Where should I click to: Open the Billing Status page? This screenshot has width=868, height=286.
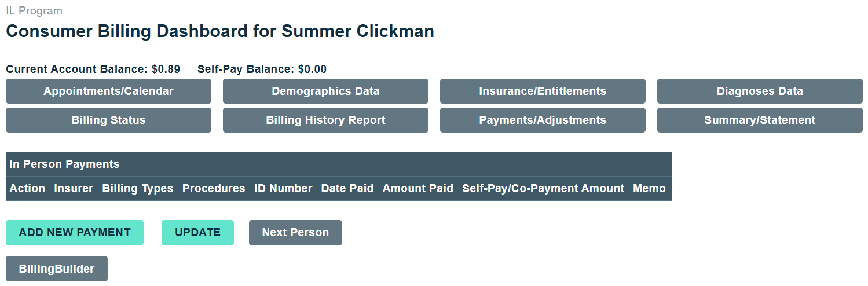coord(108,120)
